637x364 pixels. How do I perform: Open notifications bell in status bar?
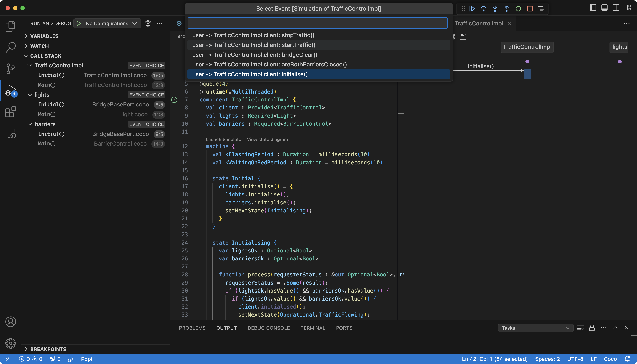pyautogui.click(x=627, y=359)
